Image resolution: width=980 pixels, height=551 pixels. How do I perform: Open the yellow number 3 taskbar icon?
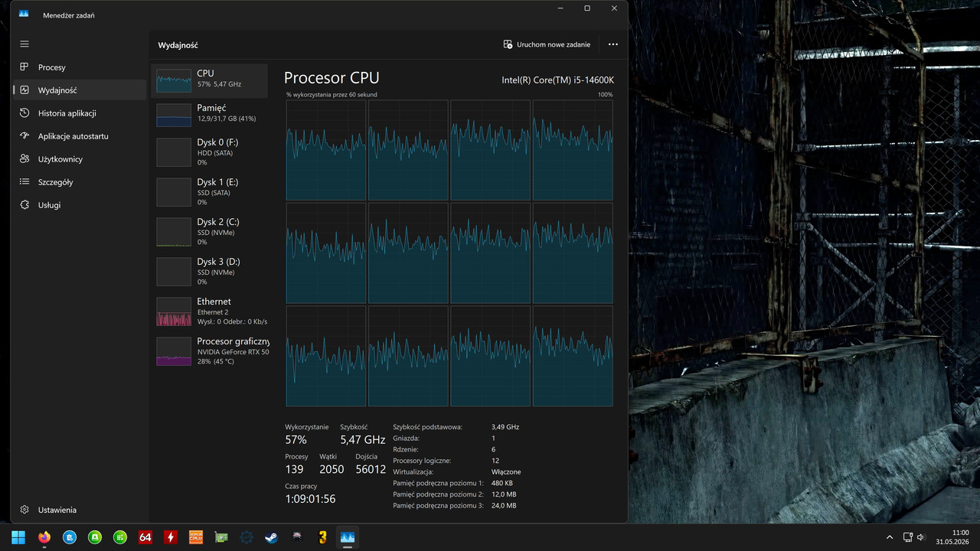coord(322,537)
